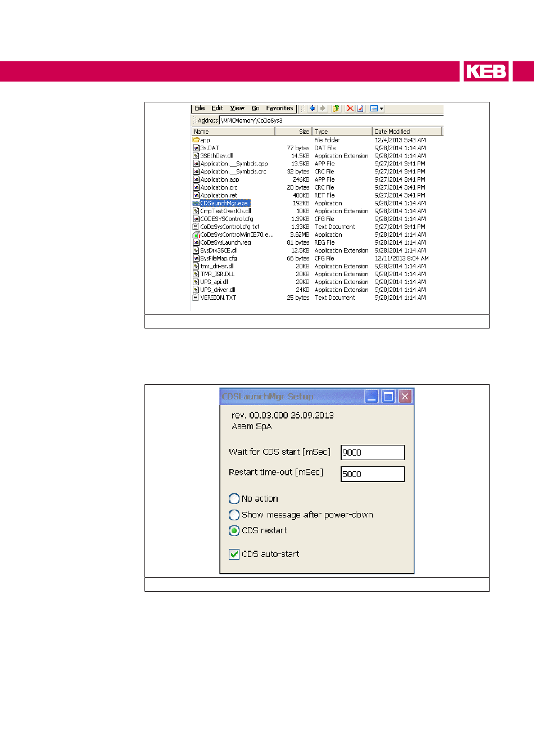Click the 'REG File' type entry
Viewport: 534px width, 756px height.
pyautogui.click(x=324, y=242)
